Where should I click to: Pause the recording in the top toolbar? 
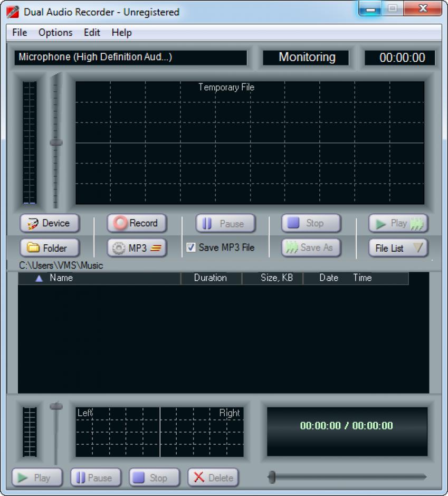(x=225, y=224)
